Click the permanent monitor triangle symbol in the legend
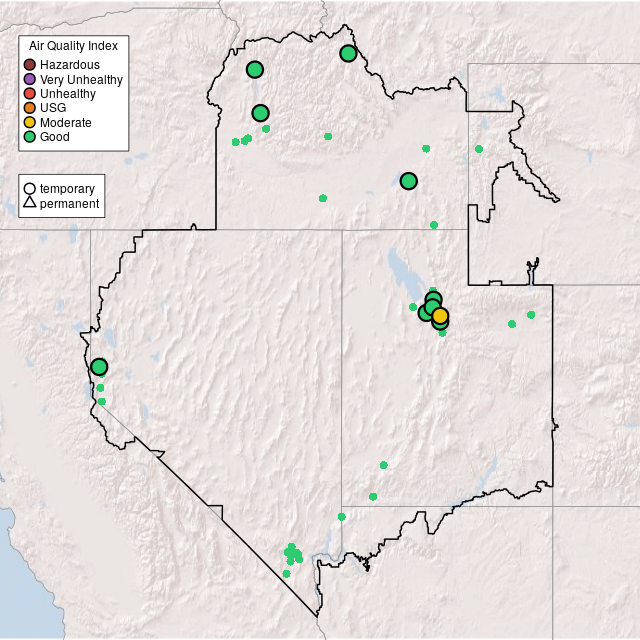The width and height of the screenshot is (640, 640). pos(30,204)
